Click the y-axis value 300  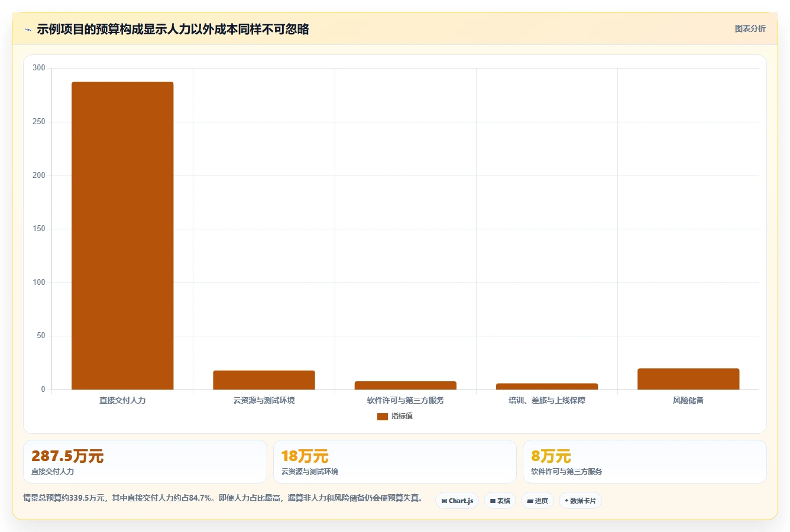39,68
